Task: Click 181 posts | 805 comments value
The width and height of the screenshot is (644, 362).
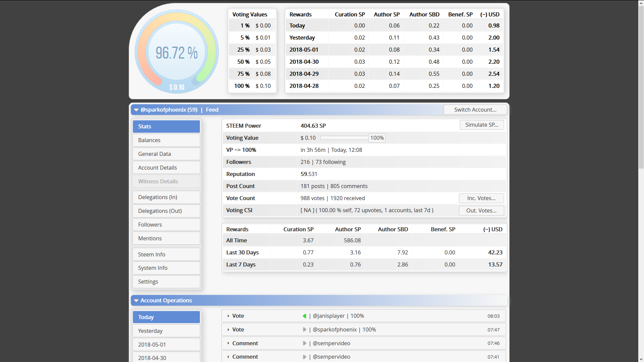Action: point(334,186)
